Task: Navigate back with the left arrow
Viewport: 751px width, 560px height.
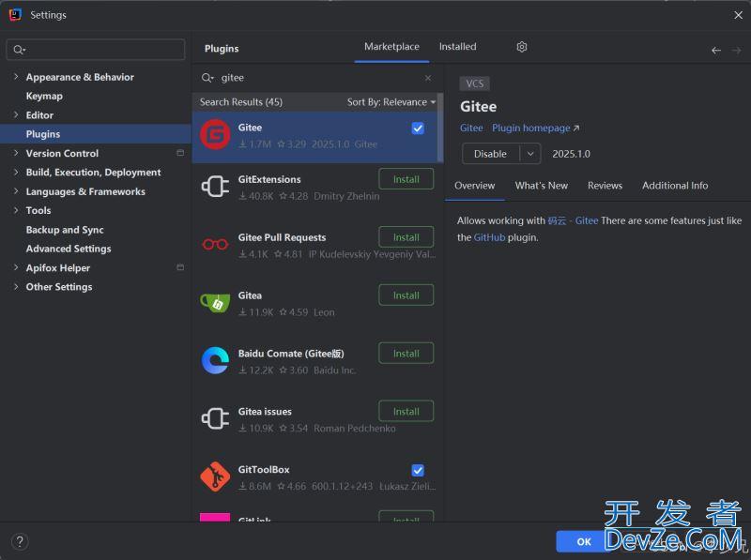Action: point(716,50)
